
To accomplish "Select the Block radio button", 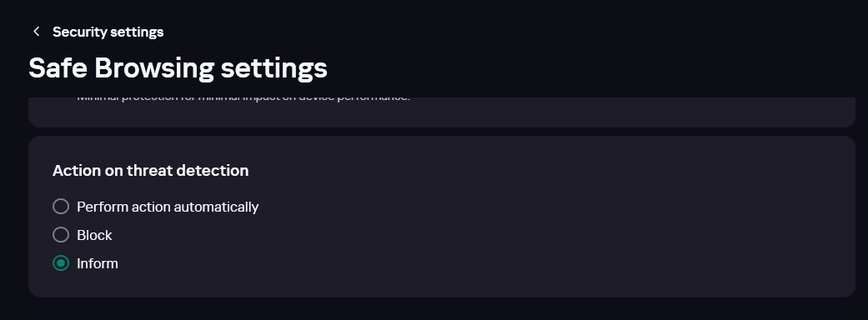I will point(61,235).
